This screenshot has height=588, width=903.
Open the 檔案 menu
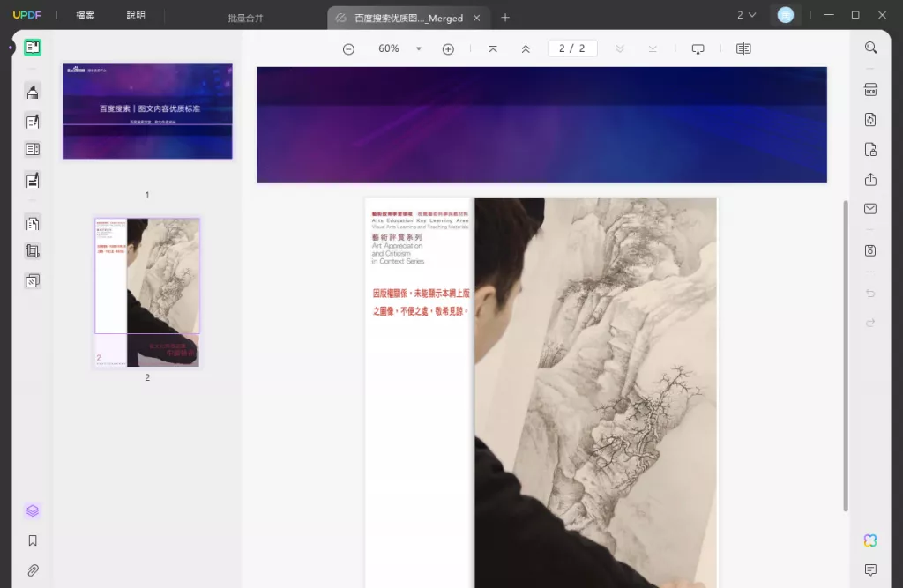click(x=86, y=16)
